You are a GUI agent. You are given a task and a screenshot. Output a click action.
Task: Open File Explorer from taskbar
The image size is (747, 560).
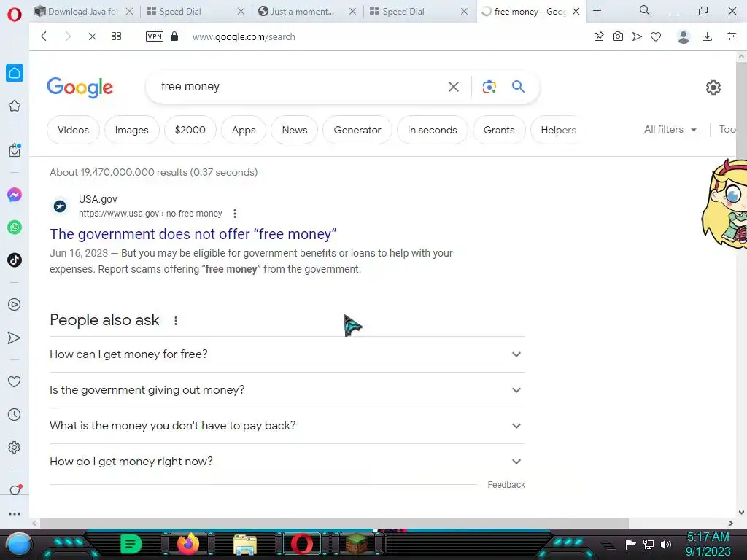tap(245, 544)
